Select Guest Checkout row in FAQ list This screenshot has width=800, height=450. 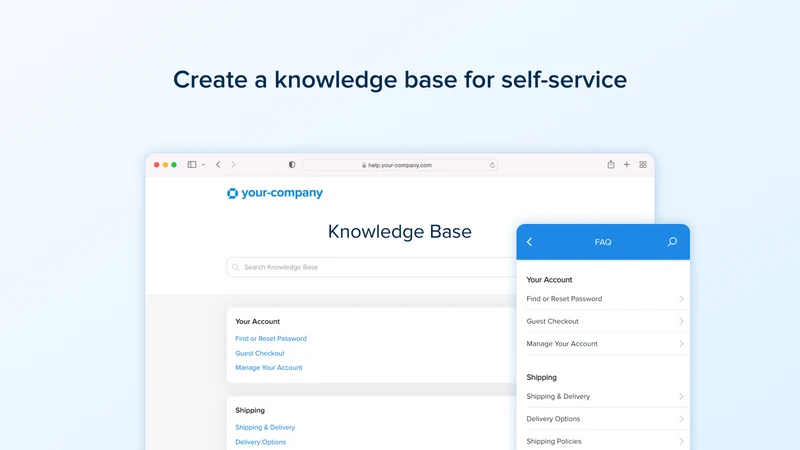pyautogui.click(x=605, y=321)
